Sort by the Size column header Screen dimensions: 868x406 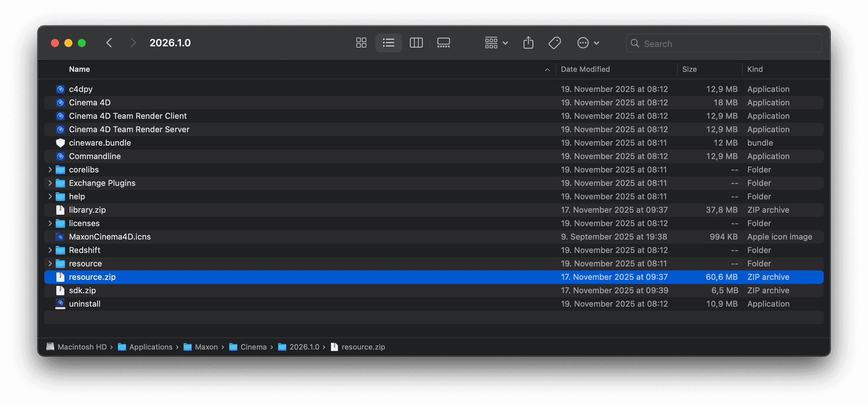point(689,69)
